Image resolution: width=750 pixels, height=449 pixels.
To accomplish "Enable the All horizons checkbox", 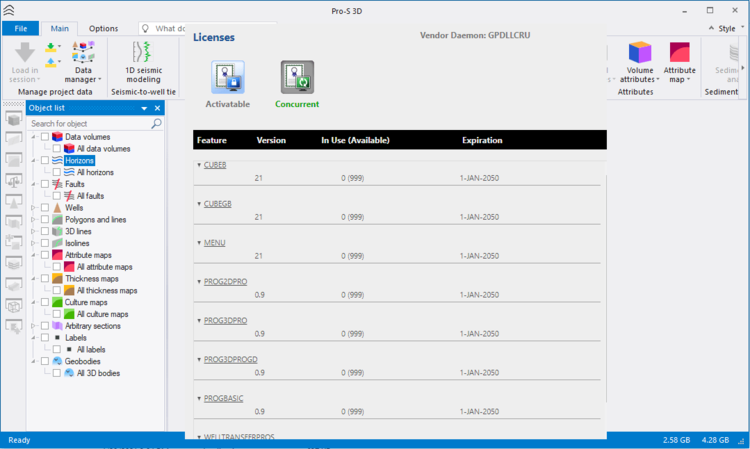I will coord(57,172).
